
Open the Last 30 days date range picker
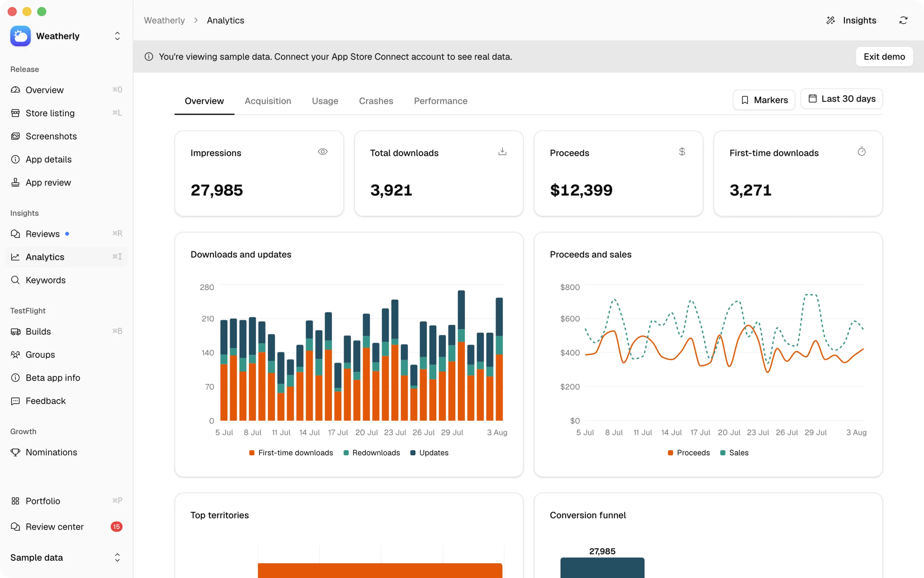point(842,99)
